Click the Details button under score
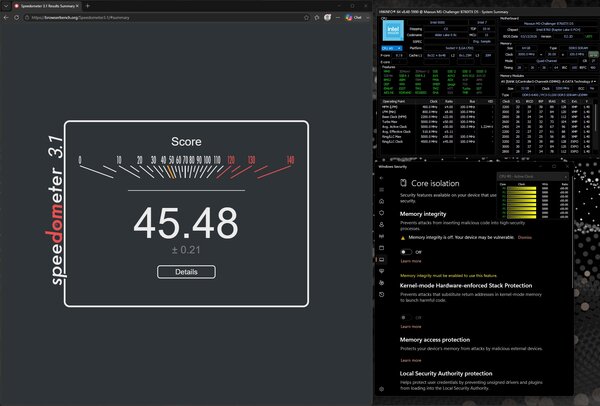 tap(186, 272)
